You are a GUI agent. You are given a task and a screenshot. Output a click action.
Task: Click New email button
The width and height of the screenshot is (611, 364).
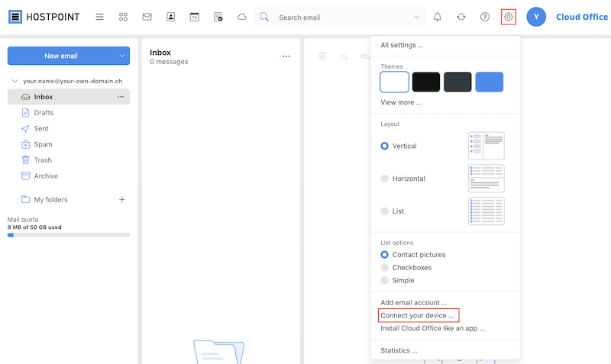coord(61,56)
